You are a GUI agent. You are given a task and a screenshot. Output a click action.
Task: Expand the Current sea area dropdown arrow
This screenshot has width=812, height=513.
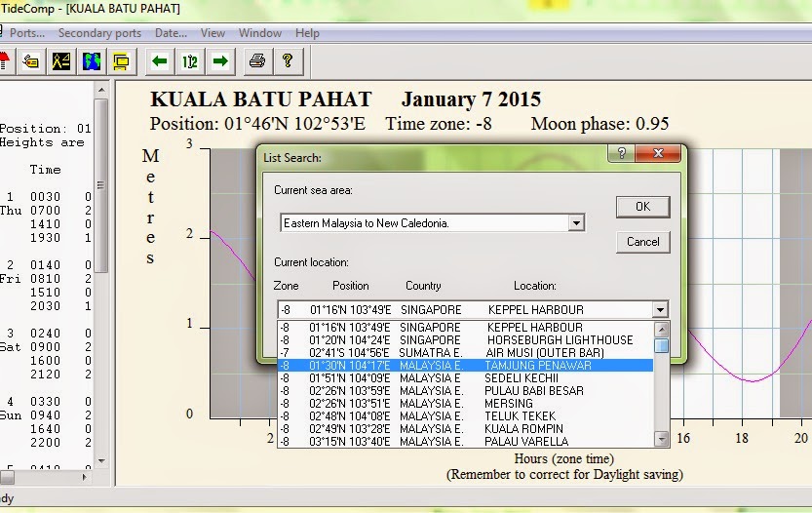point(576,223)
